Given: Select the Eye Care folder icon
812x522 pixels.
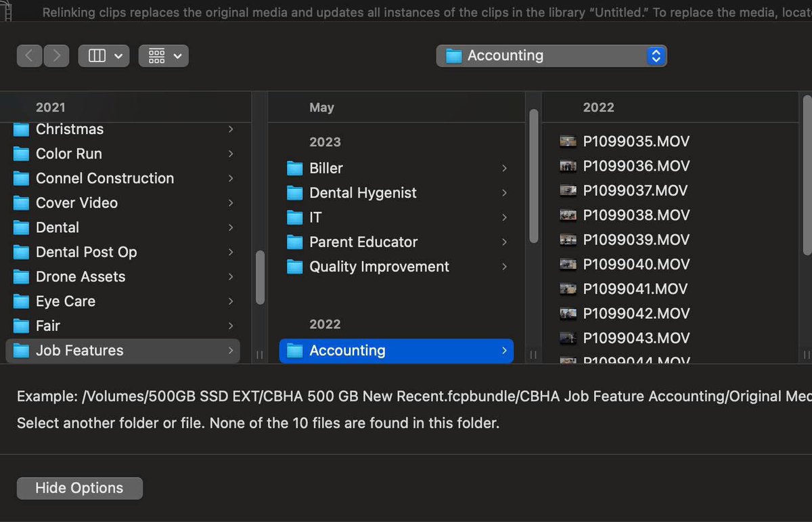Looking at the screenshot, I should 22,302.
